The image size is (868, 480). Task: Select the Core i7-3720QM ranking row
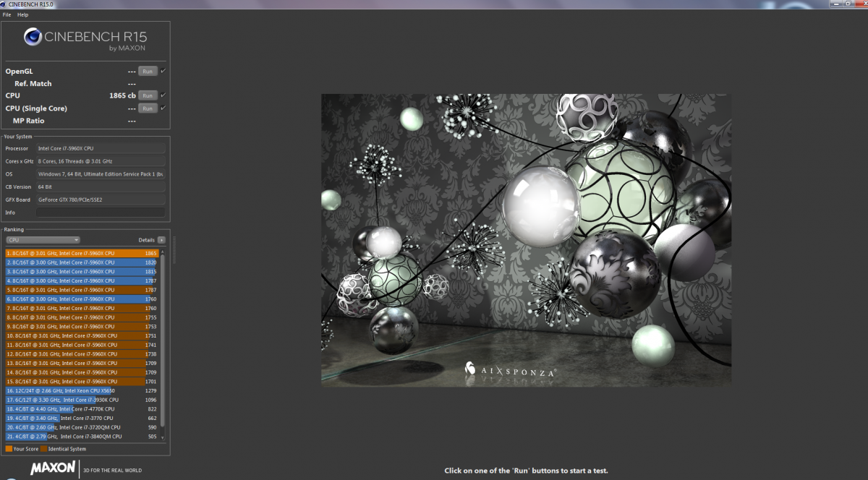[82, 427]
